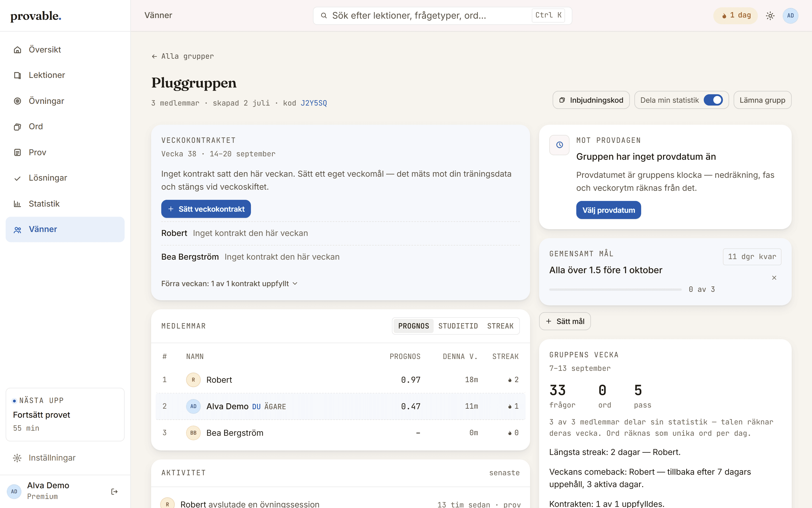Click the Inbjudningskod button

coord(591,100)
